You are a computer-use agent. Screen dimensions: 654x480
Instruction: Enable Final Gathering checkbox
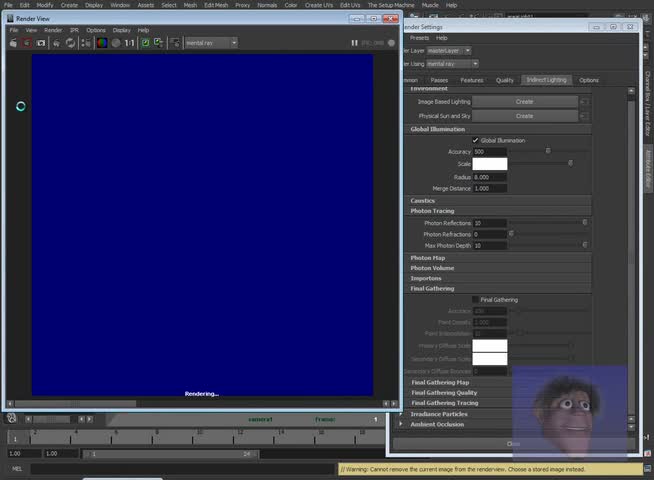(475, 299)
